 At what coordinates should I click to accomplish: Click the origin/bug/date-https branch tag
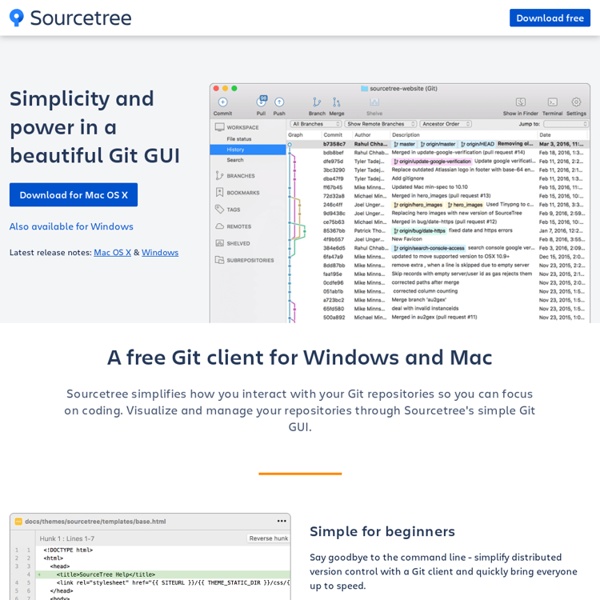point(419,231)
